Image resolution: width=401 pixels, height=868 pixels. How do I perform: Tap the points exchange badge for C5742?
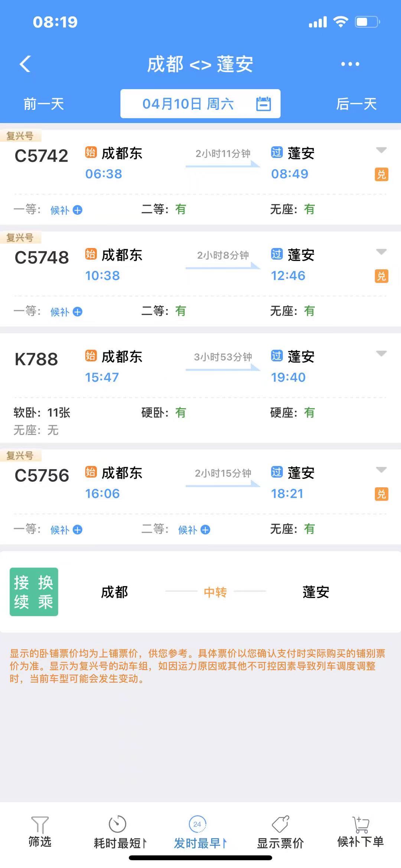coord(381,174)
